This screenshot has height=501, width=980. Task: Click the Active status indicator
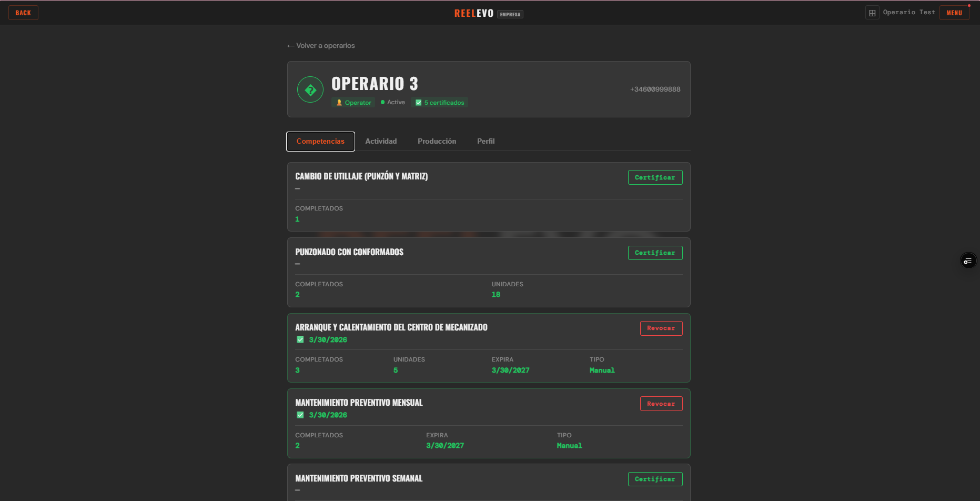(x=392, y=102)
